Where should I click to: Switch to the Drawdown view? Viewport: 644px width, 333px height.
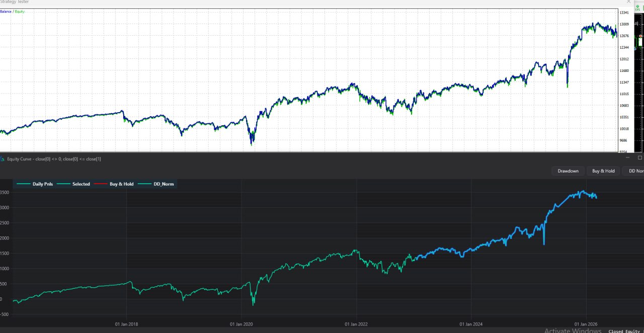[568, 171]
